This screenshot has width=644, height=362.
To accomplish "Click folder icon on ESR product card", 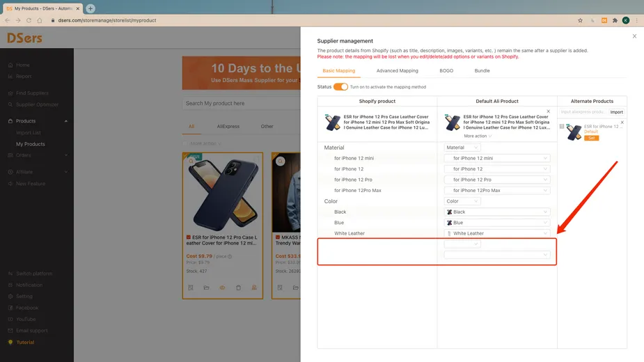I will tap(206, 288).
